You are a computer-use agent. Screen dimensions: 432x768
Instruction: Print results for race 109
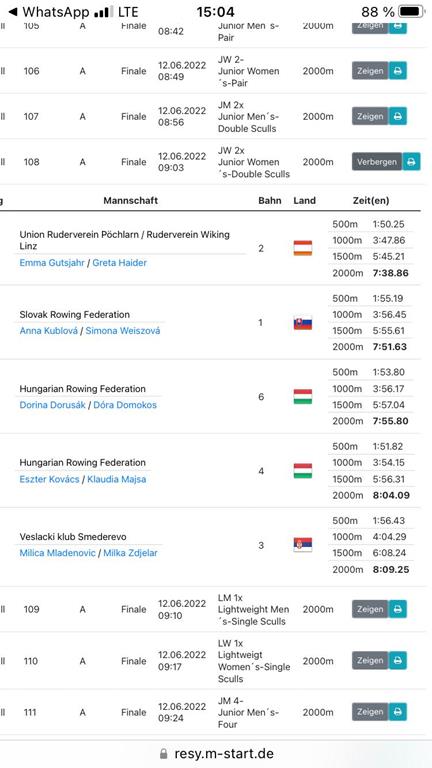(x=398, y=609)
